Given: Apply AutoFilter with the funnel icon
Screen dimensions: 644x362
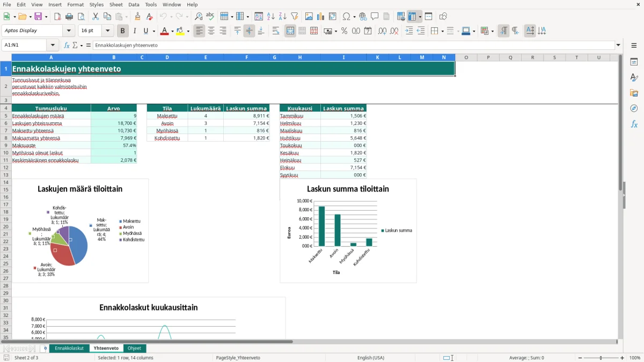Looking at the screenshot, I should (x=295, y=17).
